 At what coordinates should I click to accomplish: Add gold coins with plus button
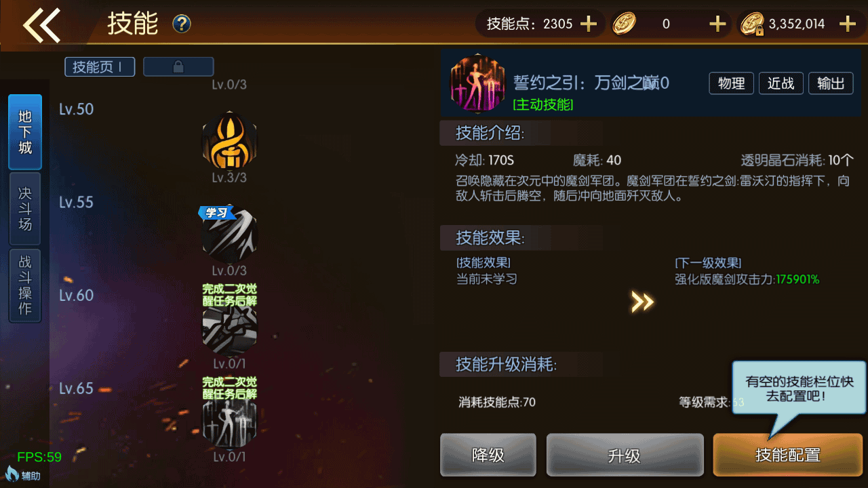pos(717,24)
